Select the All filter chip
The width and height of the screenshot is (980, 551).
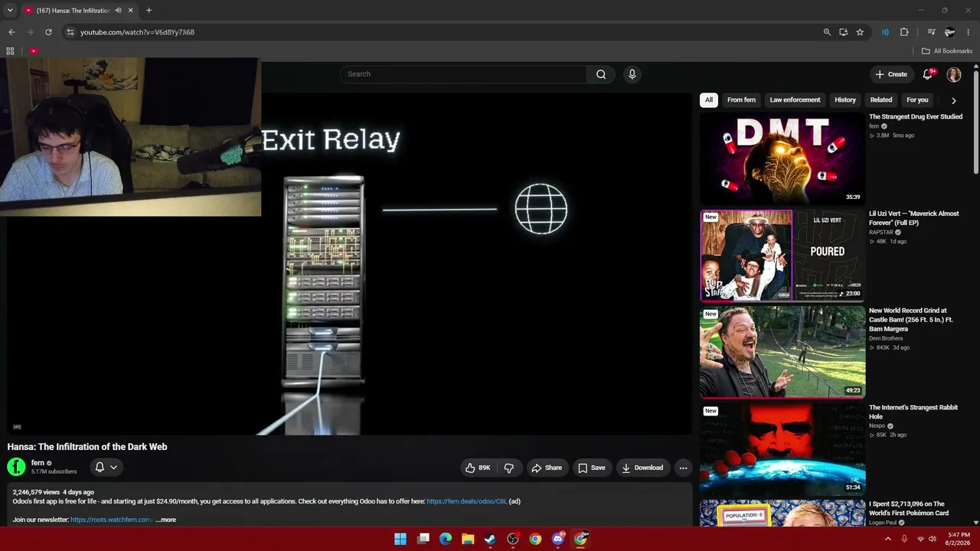coord(709,100)
